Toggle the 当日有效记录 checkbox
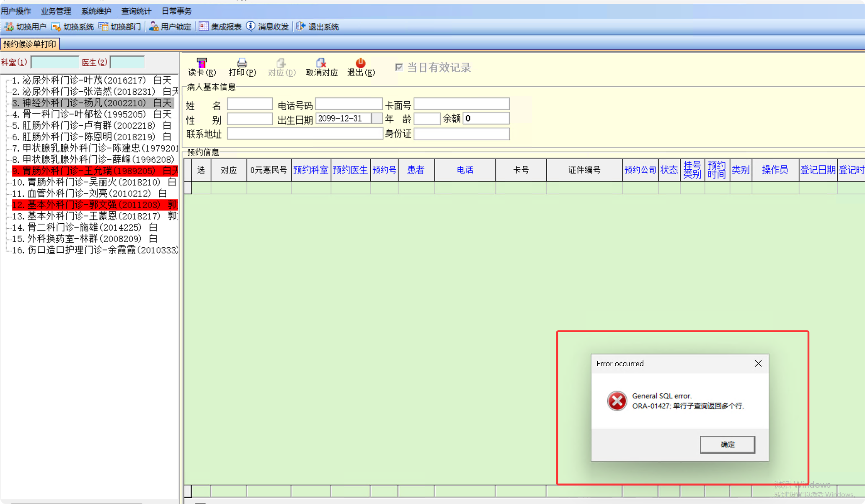The height and width of the screenshot is (504, 865). [x=399, y=67]
